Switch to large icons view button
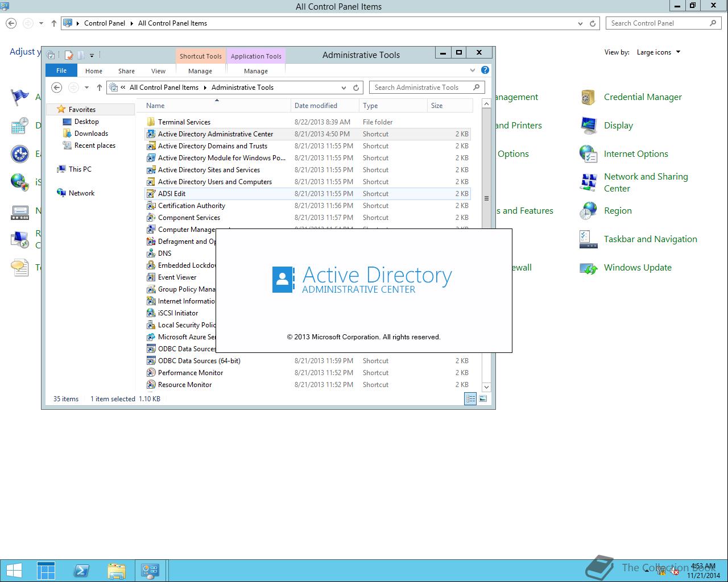 tap(483, 399)
